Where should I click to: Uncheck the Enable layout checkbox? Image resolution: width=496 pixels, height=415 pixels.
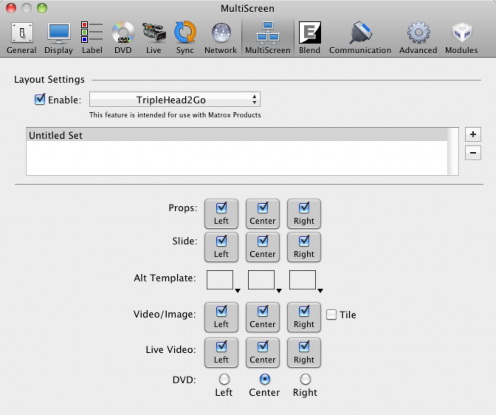pyautogui.click(x=40, y=99)
